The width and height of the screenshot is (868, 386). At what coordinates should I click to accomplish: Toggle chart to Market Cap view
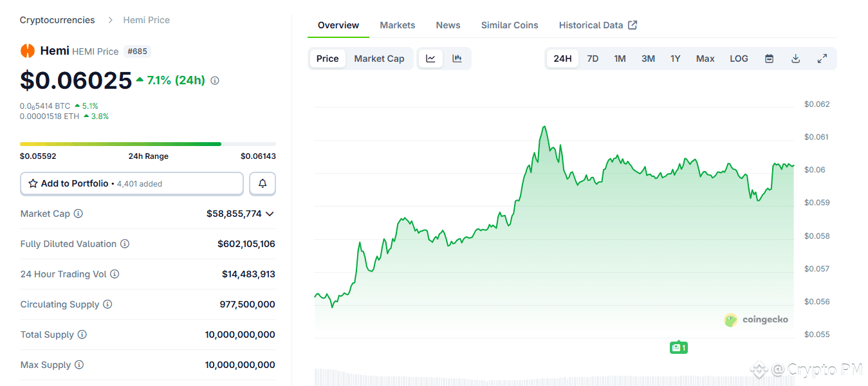tap(379, 59)
